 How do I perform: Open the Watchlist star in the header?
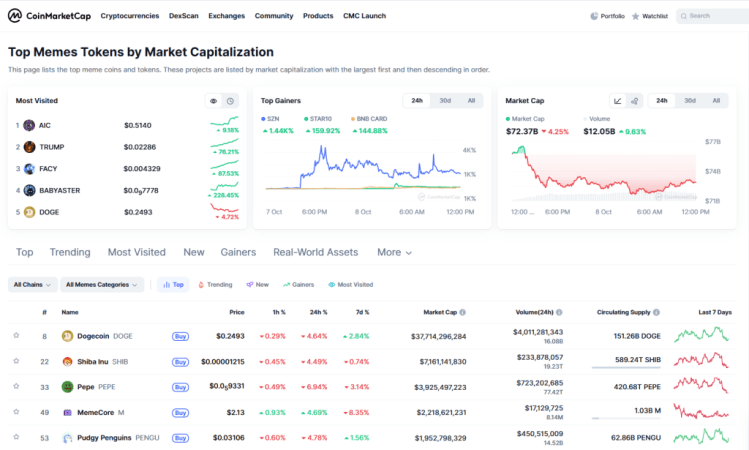[650, 16]
